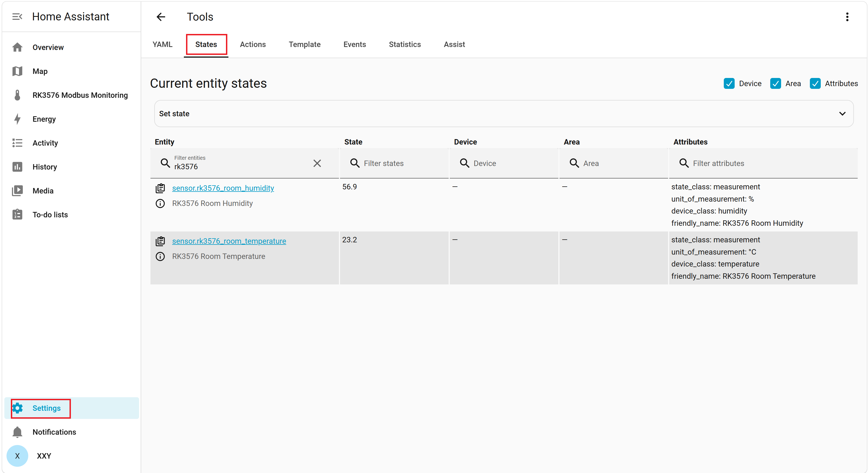Open To-do lists from the sidebar
This screenshot has width=868, height=473.
point(71,215)
